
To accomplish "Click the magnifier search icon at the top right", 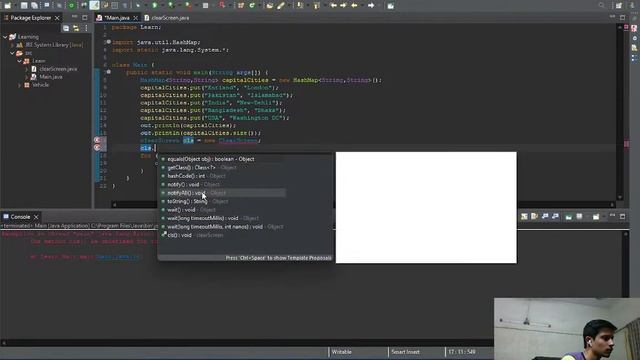I will 602,5.
